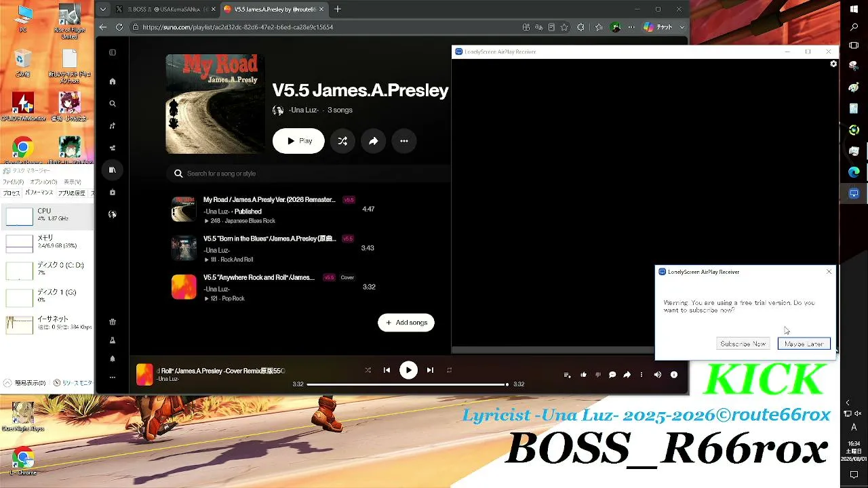Open the taskbar search icon
Screen dimensions: 868x488
coord(854,28)
